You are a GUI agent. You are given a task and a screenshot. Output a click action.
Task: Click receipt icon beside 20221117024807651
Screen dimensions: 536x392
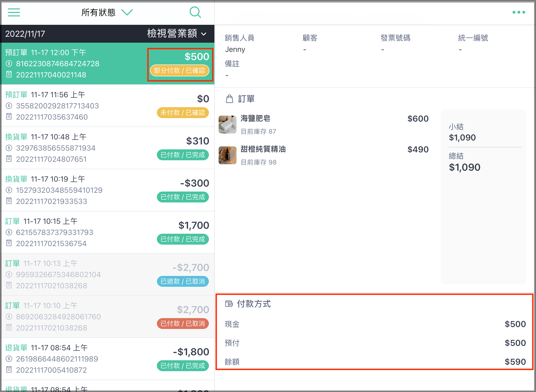pos(9,159)
